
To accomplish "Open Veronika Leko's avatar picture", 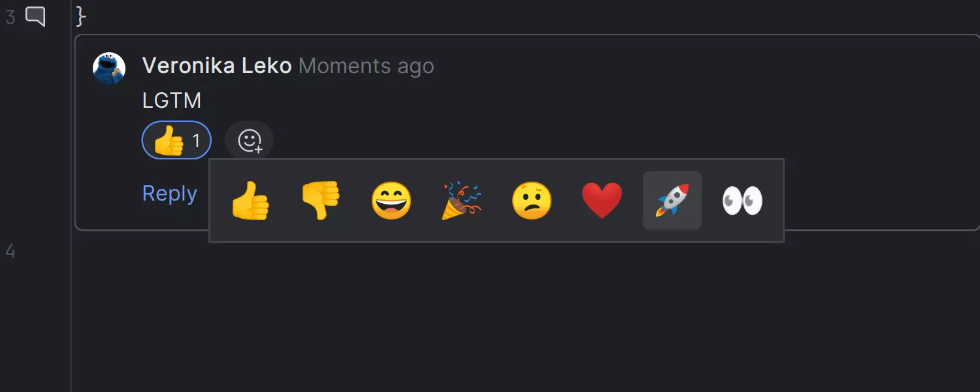I will [109, 68].
